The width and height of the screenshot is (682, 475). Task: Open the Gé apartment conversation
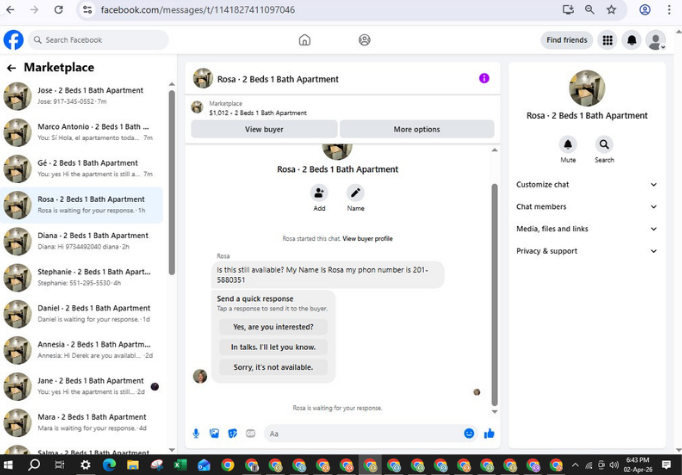click(82, 168)
